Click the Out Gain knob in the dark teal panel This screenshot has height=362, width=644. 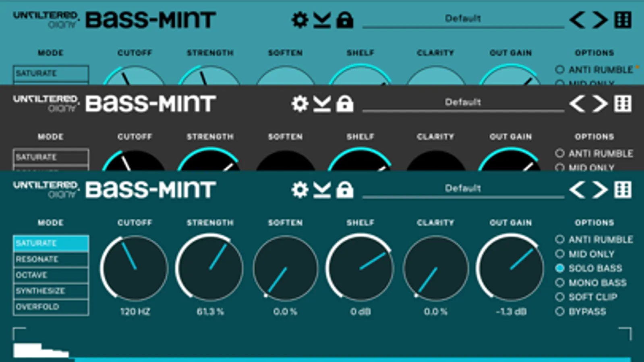coord(510,268)
